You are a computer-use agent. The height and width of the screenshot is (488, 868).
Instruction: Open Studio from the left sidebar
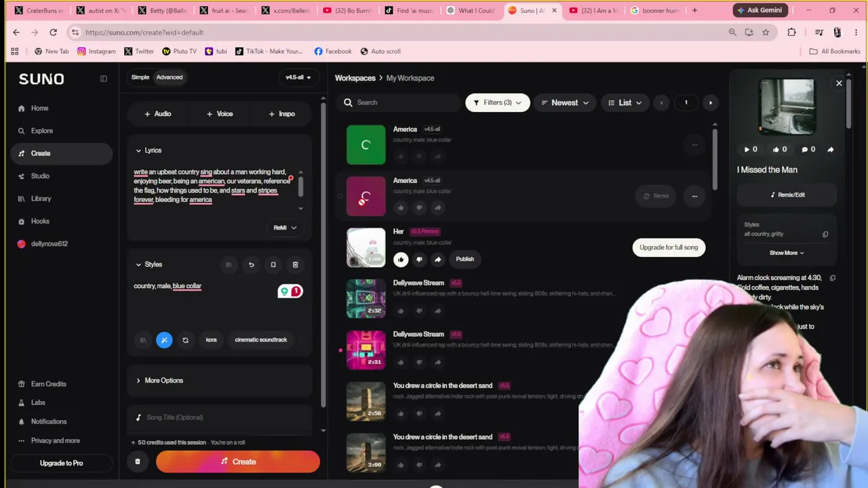coord(40,176)
